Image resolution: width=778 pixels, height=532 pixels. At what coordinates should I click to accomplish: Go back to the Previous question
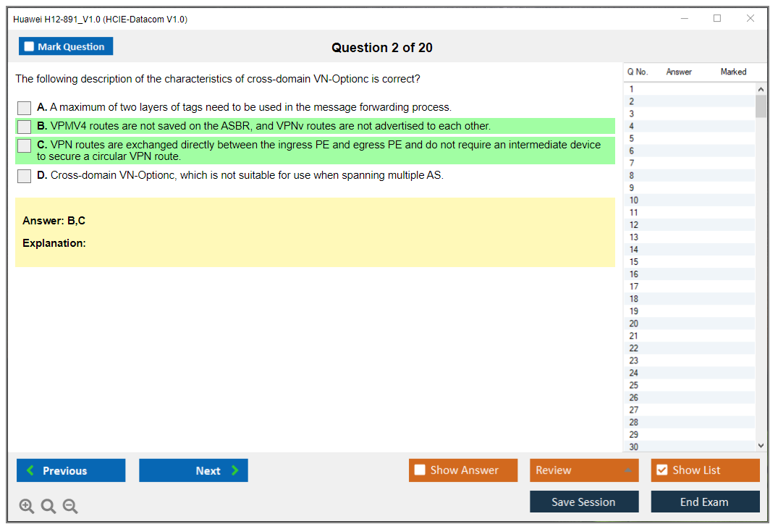[71, 470]
